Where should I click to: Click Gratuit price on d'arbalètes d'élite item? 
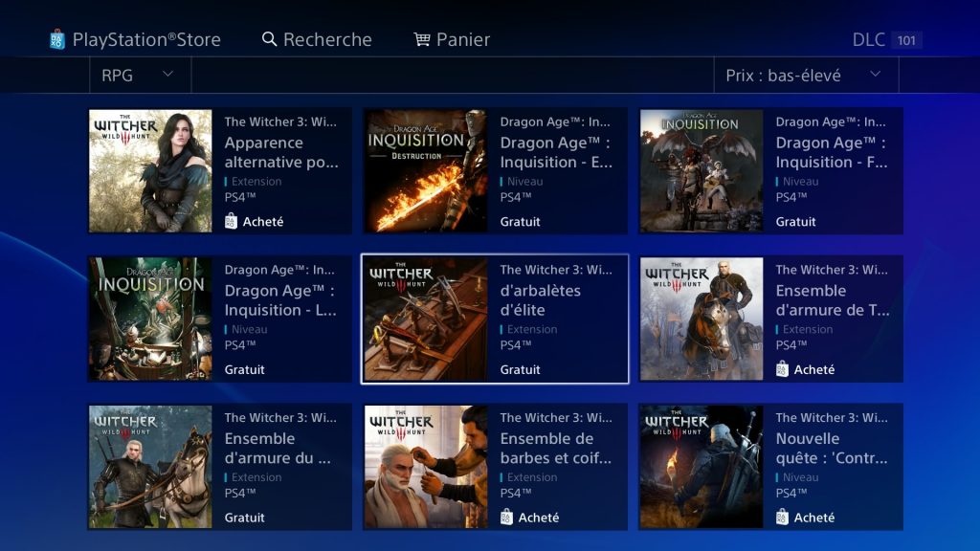pos(520,370)
